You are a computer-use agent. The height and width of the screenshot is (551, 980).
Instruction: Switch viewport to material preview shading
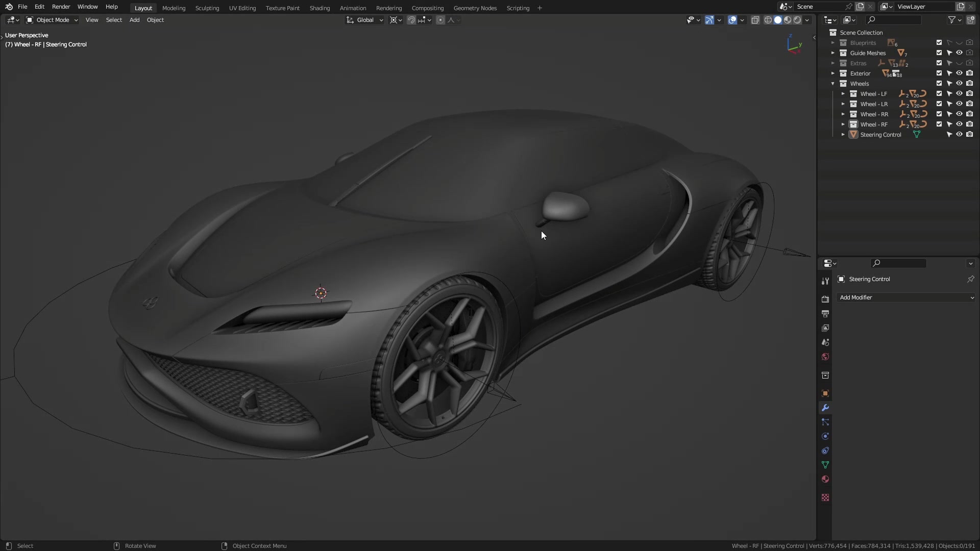pyautogui.click(x=788, y=20)
